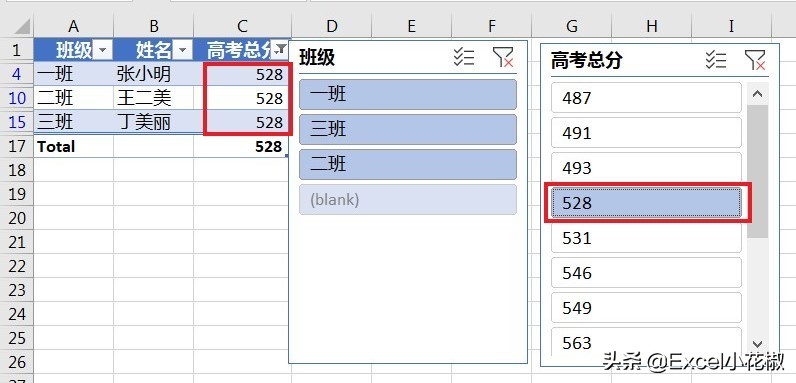Click 528 score in row 15

pyautogui.click(x=243, y=122)
